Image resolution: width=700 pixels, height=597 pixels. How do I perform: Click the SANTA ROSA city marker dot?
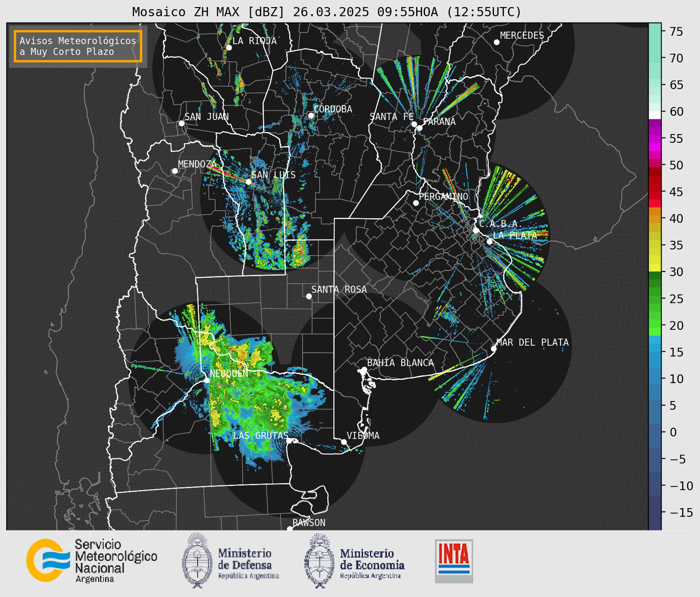[x=309, y=296]
